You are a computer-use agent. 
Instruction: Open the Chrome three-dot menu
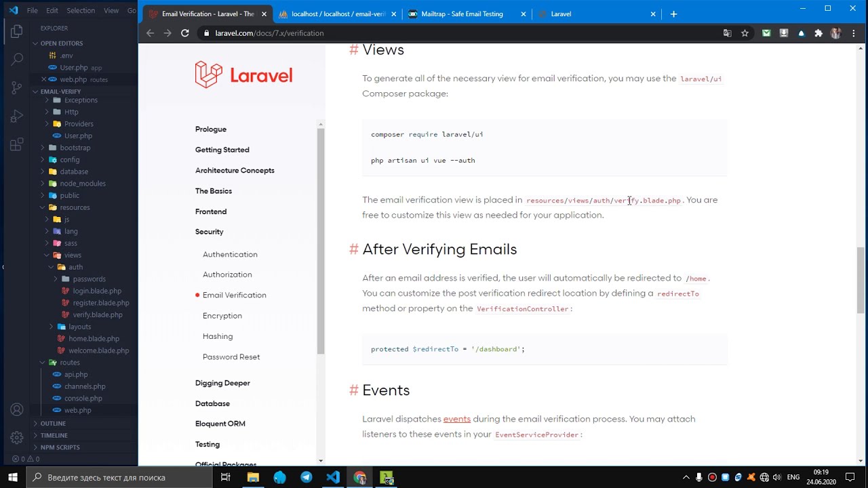point(854,33)
